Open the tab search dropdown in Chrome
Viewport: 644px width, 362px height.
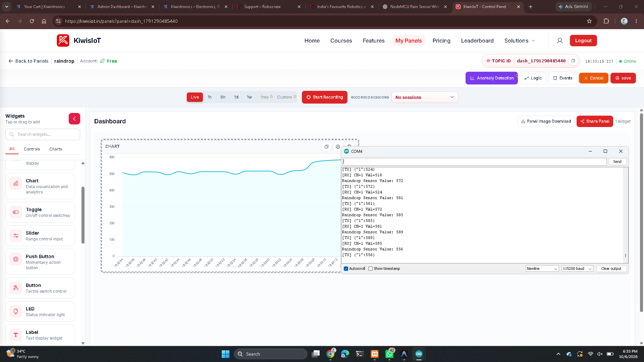point(7,6)
